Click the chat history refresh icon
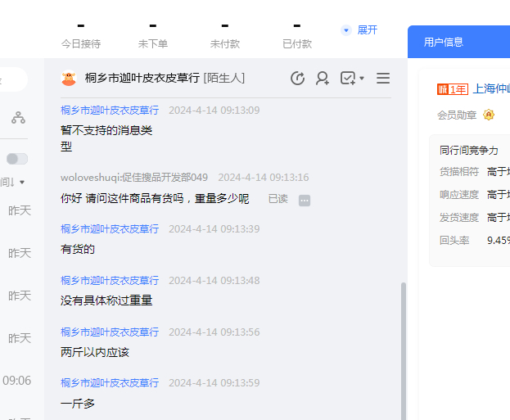 tap(298, 79)
